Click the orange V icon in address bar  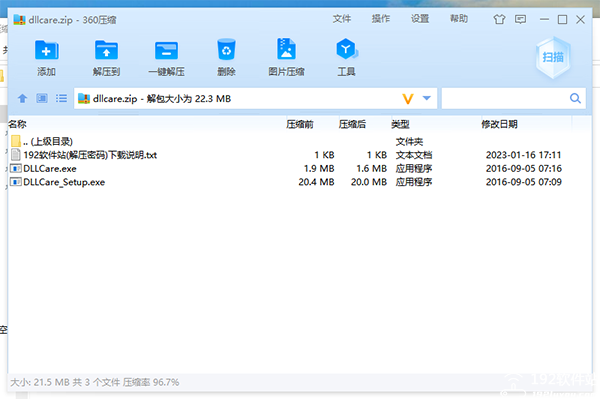pyautogui.click(x=408, y=99)
